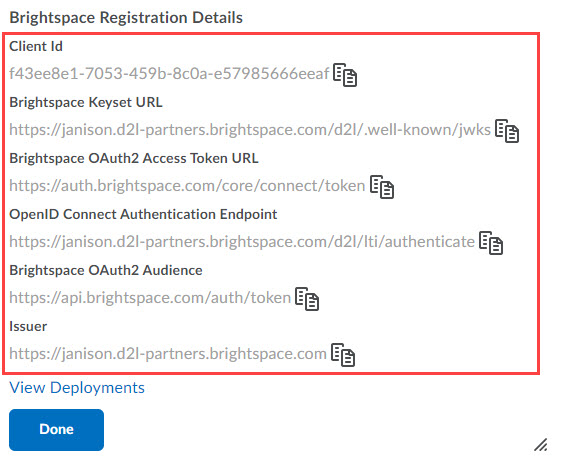Select the Issuer URL https://janison.d2l-partners.brightspace.com
The height and width of the screenshot is (460, 563).
click(x=168, y=354)
